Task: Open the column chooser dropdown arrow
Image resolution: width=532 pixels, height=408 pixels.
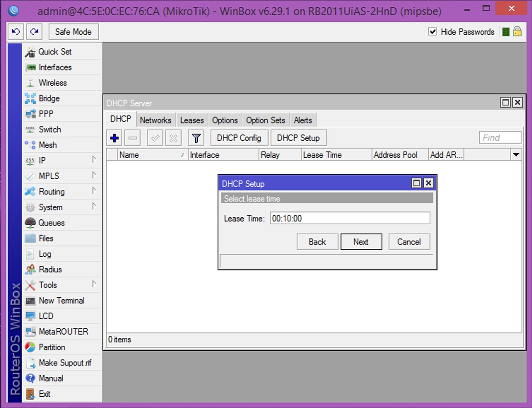Action: [516, 155]
